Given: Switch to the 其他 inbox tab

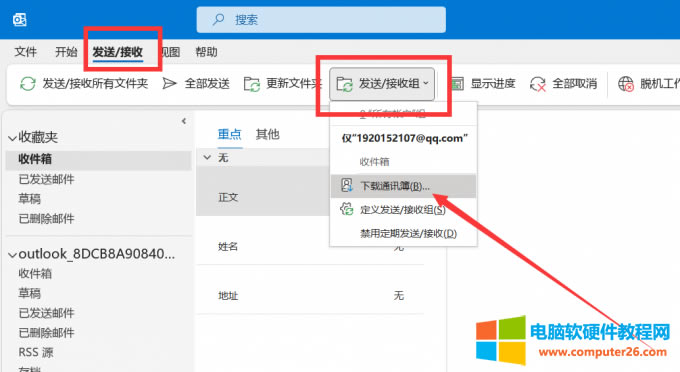Looking at the screenshot, I should [x=268, y=134].
